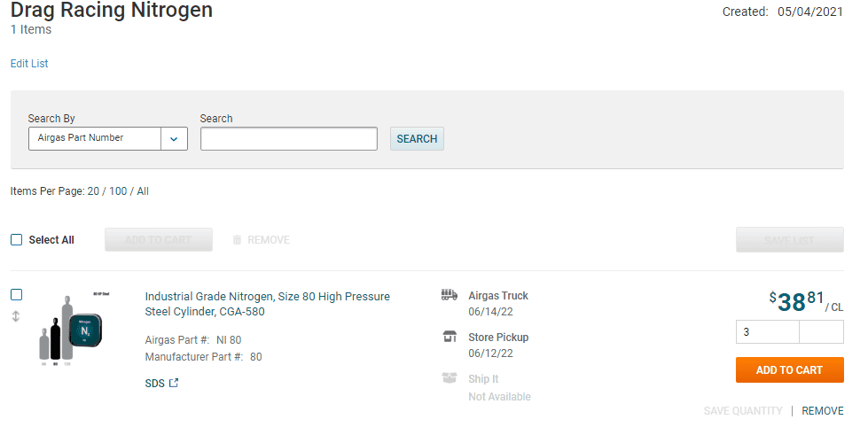Check the Nitrogen item checkbox
Image resolution: width=868 pixels, height=435 pixels.
click(17, 295)
